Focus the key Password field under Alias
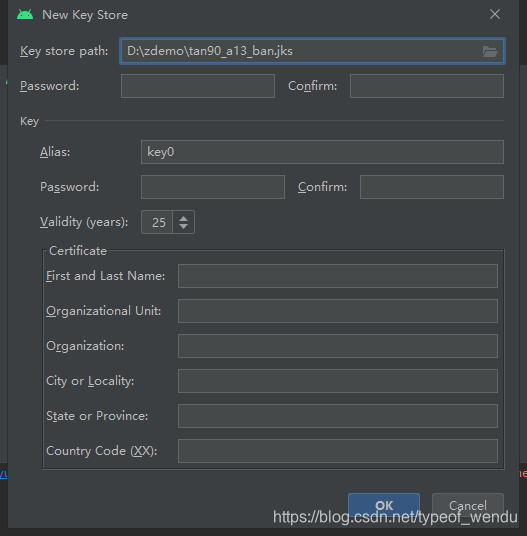This screenshot has height=536, width=527. tap(213, 187)
